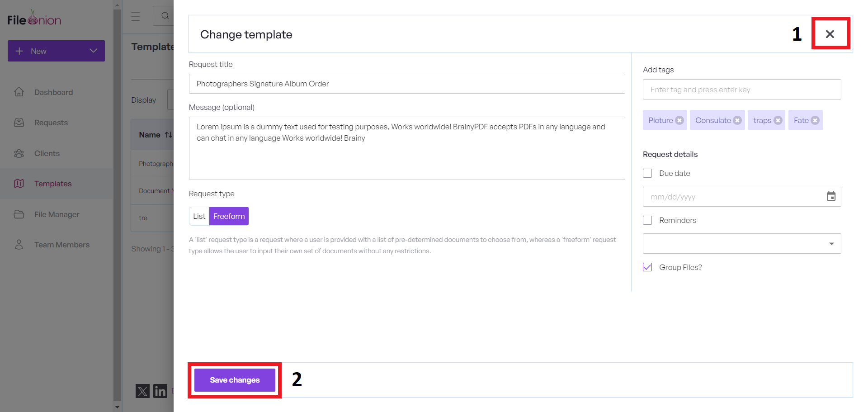The image size is (868, 412).
Task: Select the List request type
Action: click(x=199, y=216)
